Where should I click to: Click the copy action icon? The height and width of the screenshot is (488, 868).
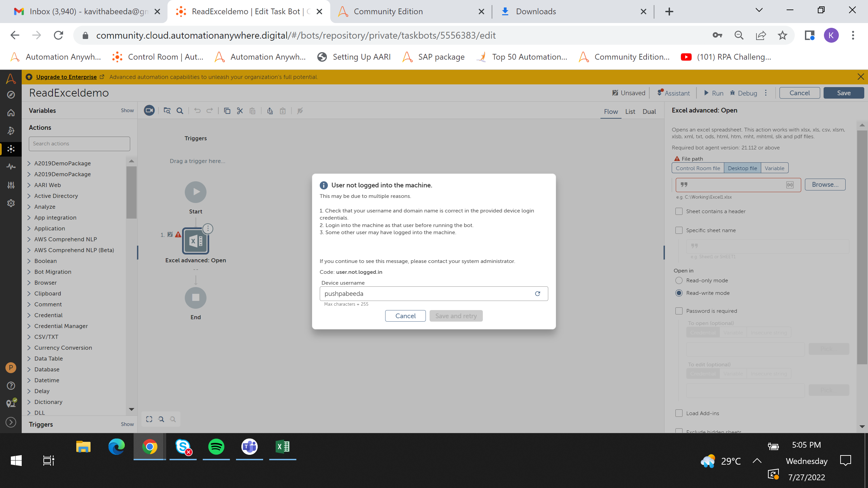pos(227,111)
